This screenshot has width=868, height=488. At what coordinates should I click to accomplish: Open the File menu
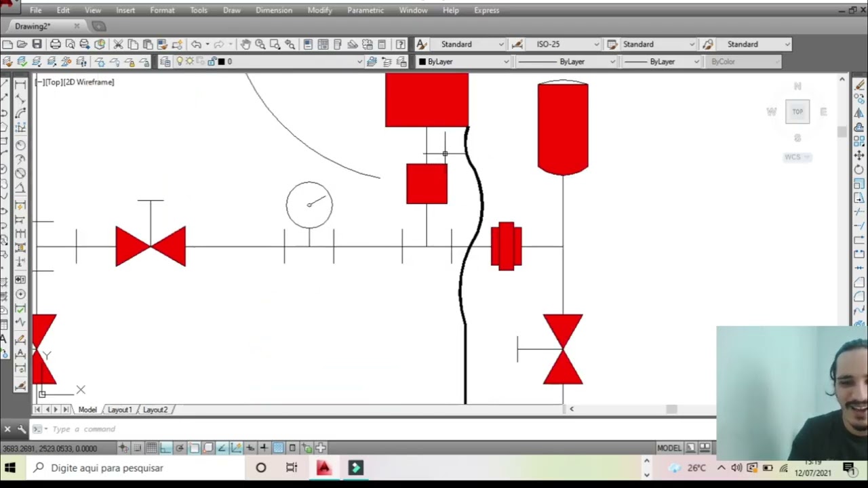[36, 10]
